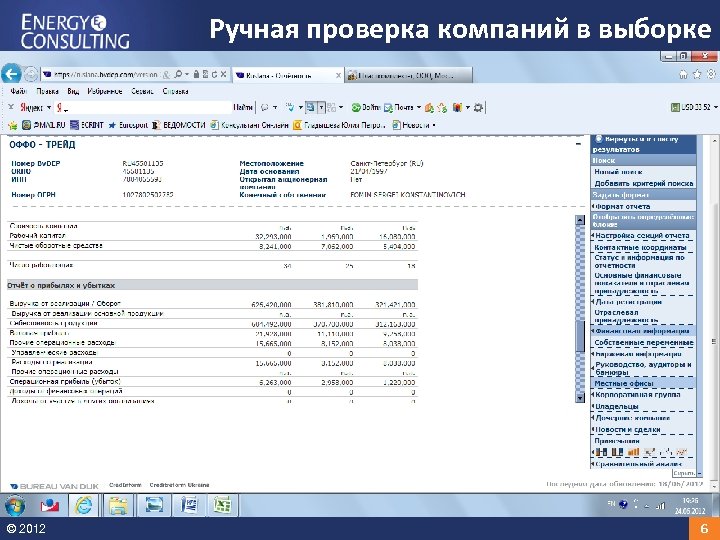
Task: Click the refresh icon in address bar
Action: click(x=214, y=74)
